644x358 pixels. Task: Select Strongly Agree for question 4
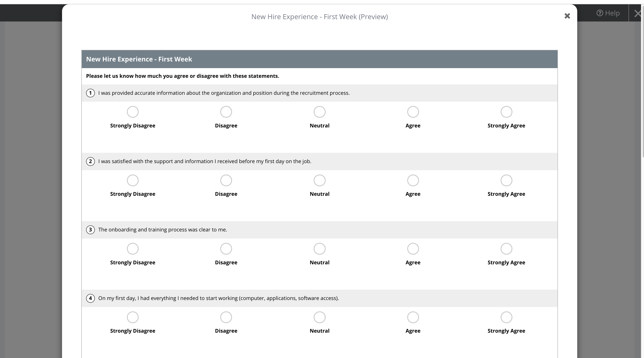506,317
